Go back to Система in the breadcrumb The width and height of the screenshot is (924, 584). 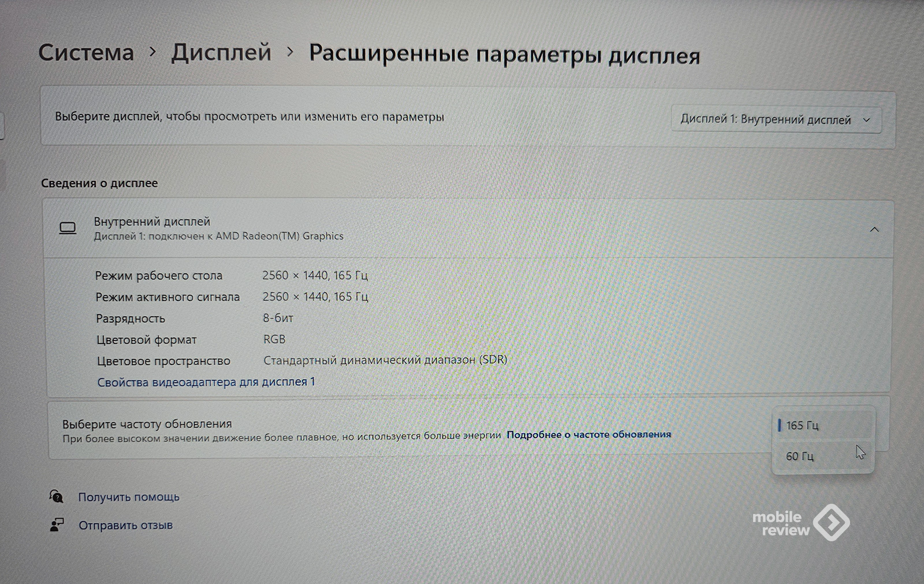click(86, 53)
